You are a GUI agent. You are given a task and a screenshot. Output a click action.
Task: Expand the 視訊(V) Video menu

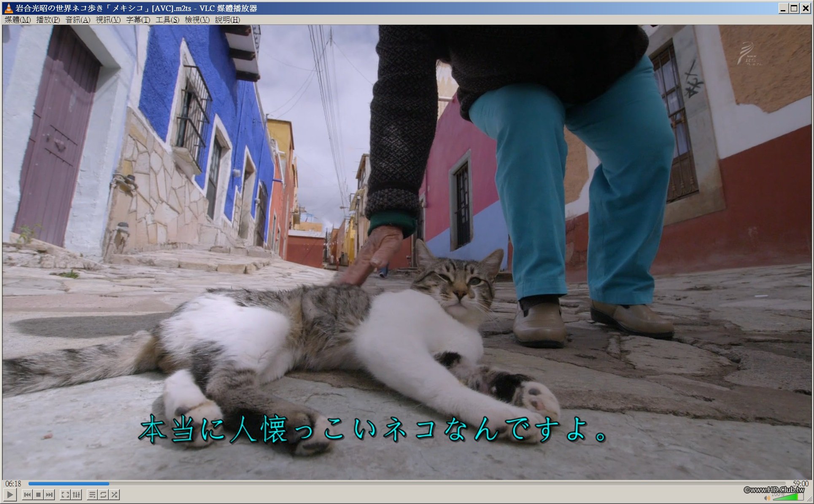click(108, 20)
